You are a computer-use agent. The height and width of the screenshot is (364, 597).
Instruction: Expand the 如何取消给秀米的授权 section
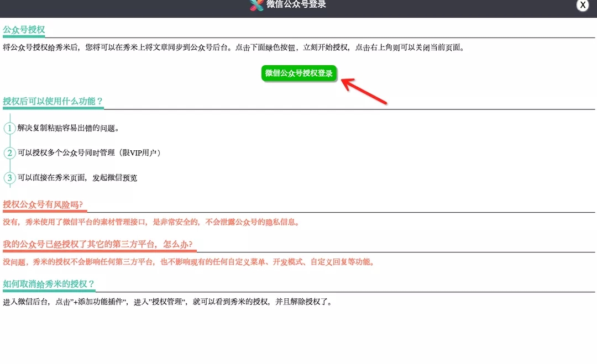point(48,283)
